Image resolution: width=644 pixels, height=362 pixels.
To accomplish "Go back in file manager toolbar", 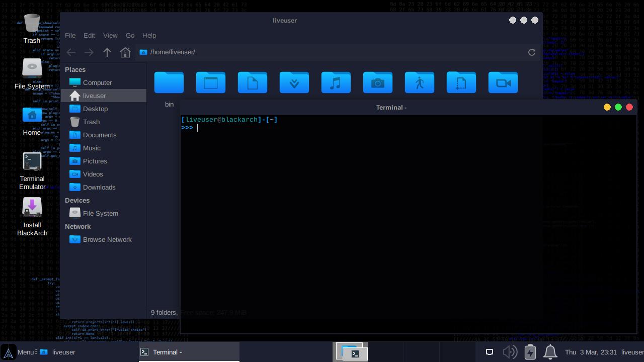I will 71,52.
